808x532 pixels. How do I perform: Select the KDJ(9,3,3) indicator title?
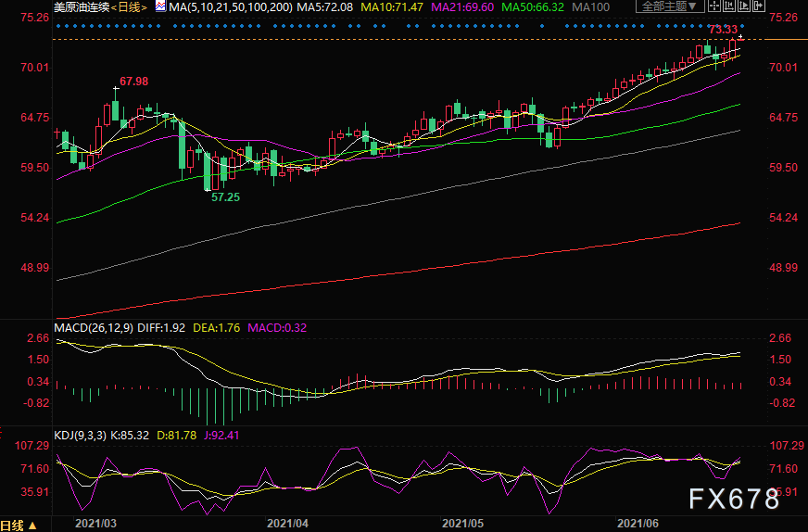[x=80, y=435]
